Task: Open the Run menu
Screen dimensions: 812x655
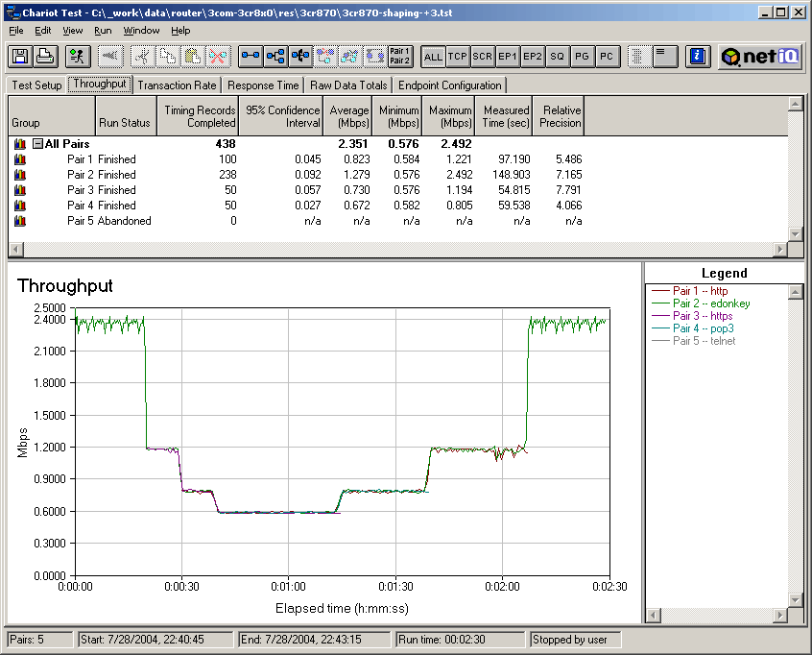Action: tap(103, 31)
